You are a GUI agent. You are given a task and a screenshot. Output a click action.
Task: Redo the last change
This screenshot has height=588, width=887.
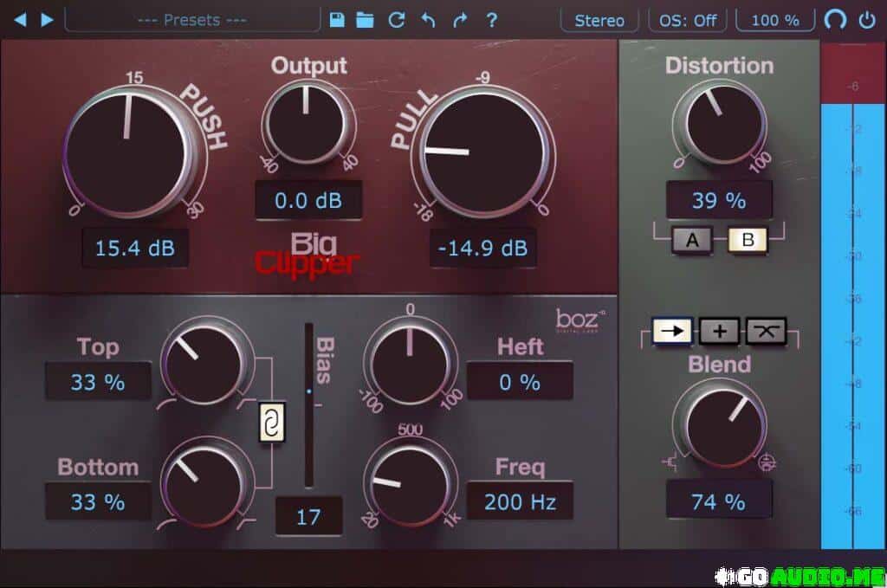tap(460, 21)
